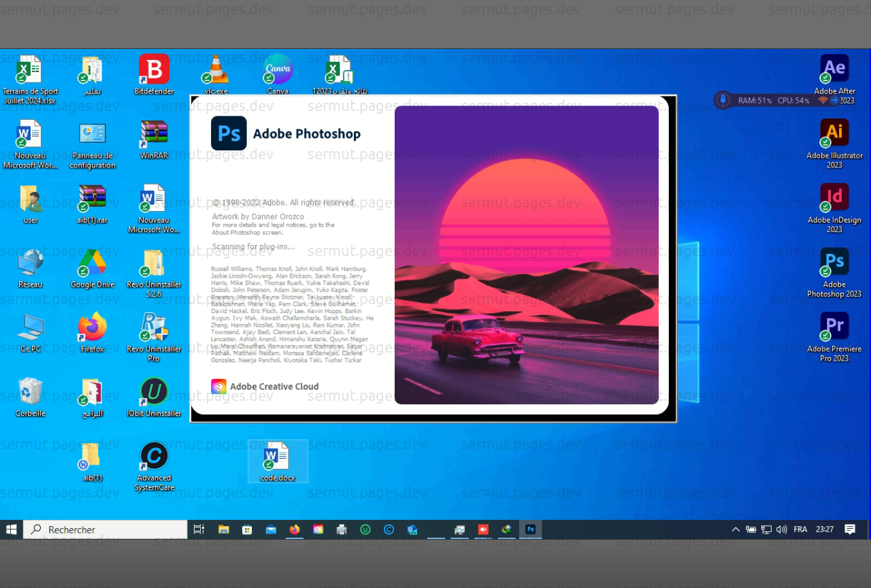871x588 pixels.
Task: Open Bitdefender from the desktop
Action: (154, 68)
